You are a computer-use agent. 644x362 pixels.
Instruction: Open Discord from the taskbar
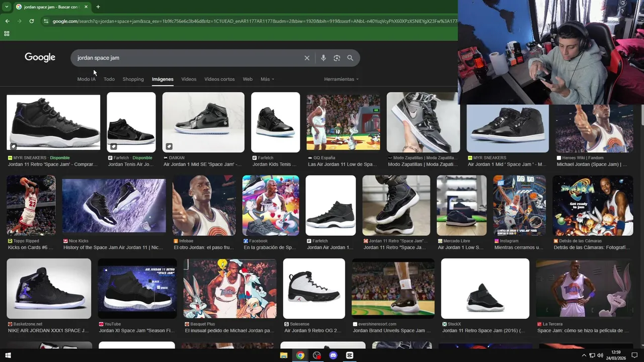point(333,355)
